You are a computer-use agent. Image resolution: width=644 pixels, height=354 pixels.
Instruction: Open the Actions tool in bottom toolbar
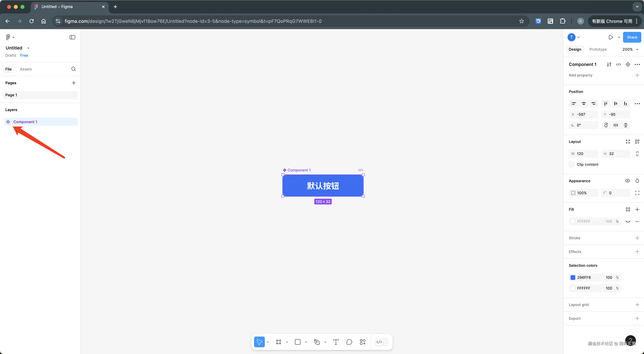point(362,342)
